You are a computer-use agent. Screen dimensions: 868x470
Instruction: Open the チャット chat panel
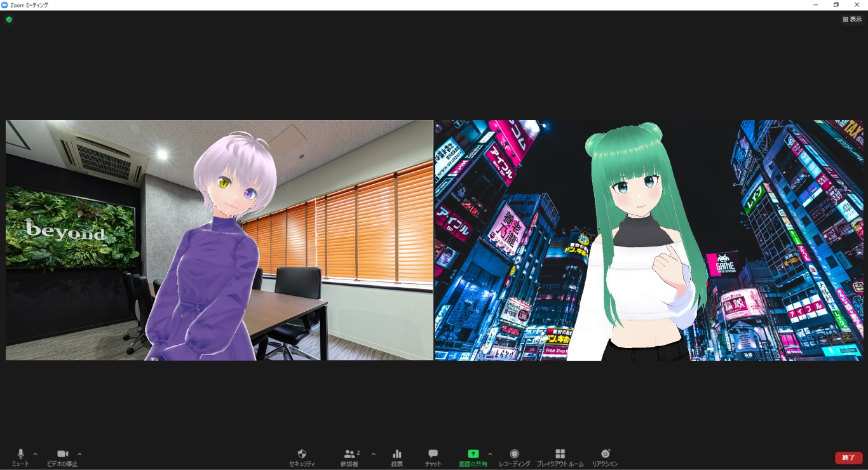[x=433, y=457]
